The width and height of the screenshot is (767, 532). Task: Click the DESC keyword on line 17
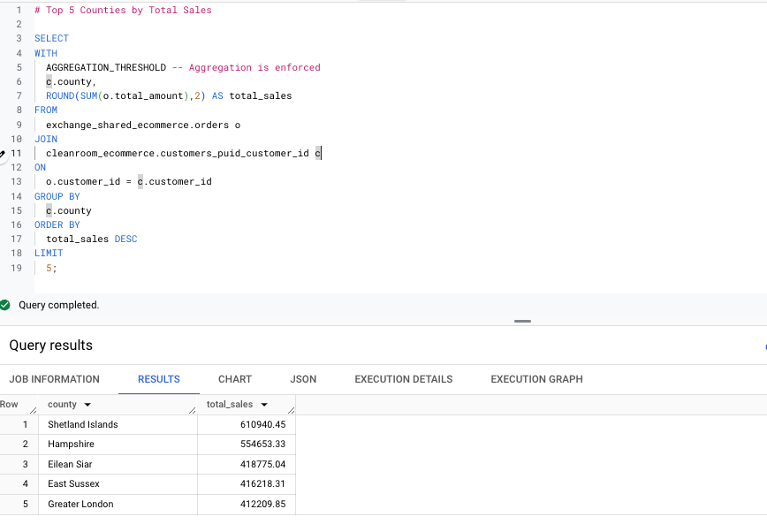click(125, 239)
